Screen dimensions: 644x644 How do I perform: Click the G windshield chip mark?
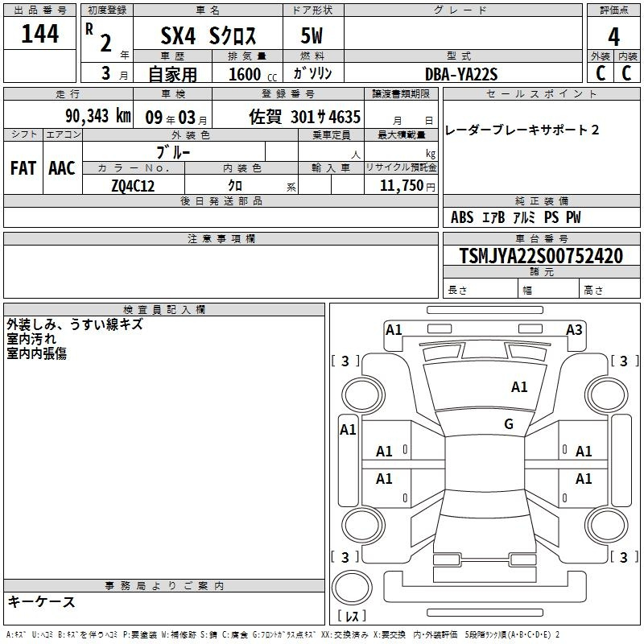(508, 424)
